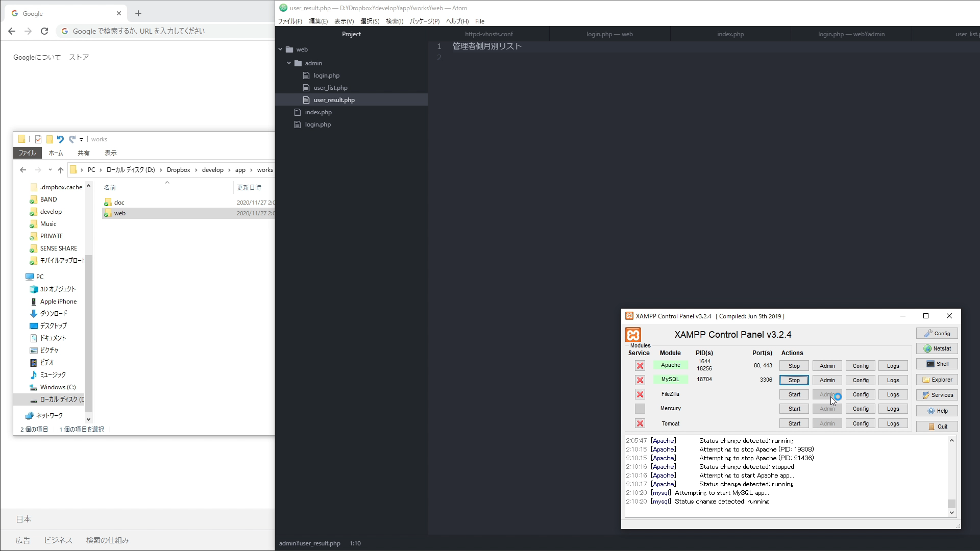Open XAMPP Config wrench button
The width and height of the screenshot is (980, 551).
[937, 334]
